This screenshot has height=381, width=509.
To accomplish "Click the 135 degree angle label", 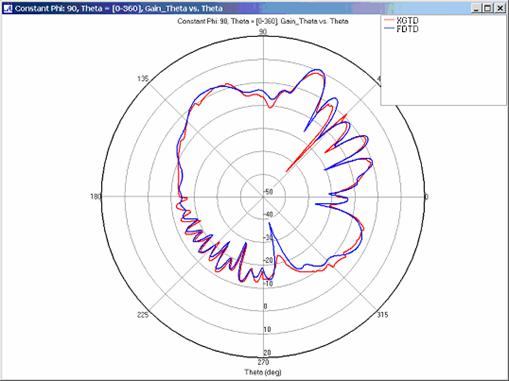I will click(143, 79).
